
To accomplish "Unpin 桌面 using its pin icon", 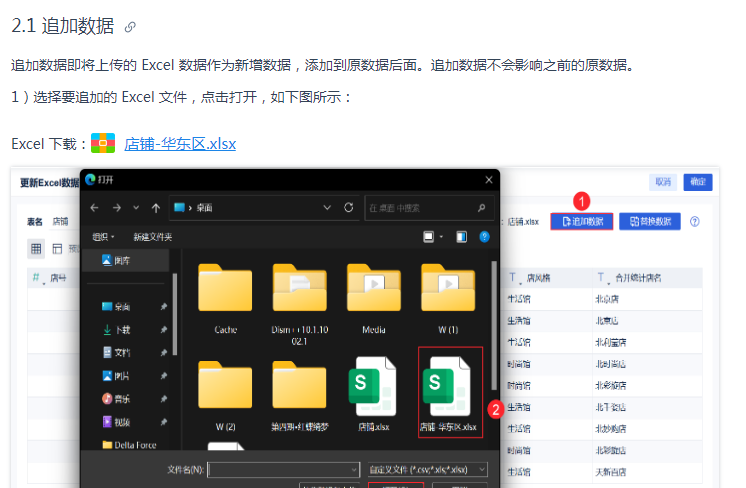I will point(164,307).
